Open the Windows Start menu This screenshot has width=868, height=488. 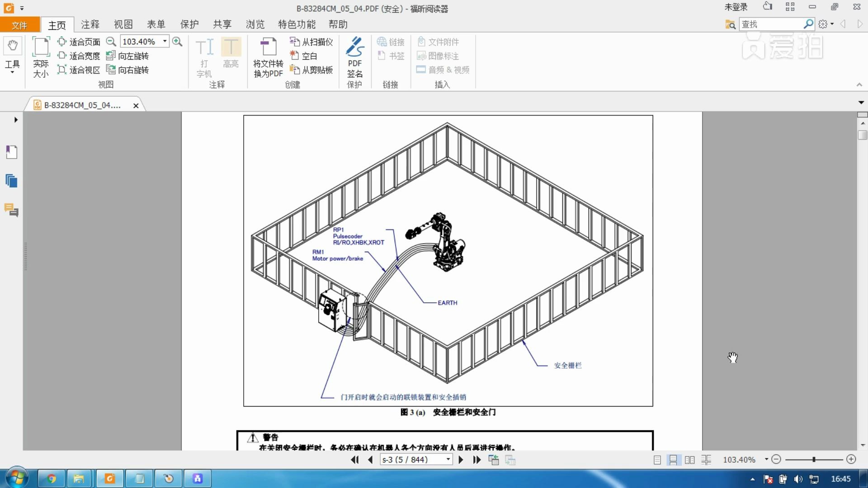coord(17,478)
